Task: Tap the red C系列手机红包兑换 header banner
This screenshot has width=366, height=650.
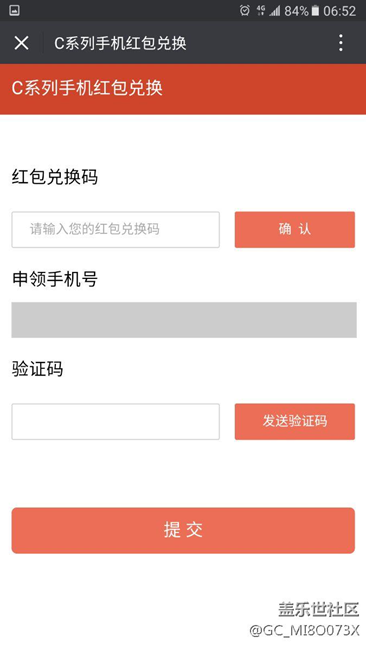Action: coord(183,89)
